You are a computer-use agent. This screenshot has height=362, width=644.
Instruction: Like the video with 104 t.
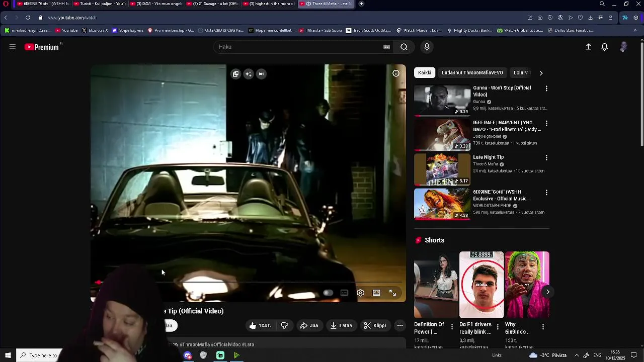[x=260, y=325]
